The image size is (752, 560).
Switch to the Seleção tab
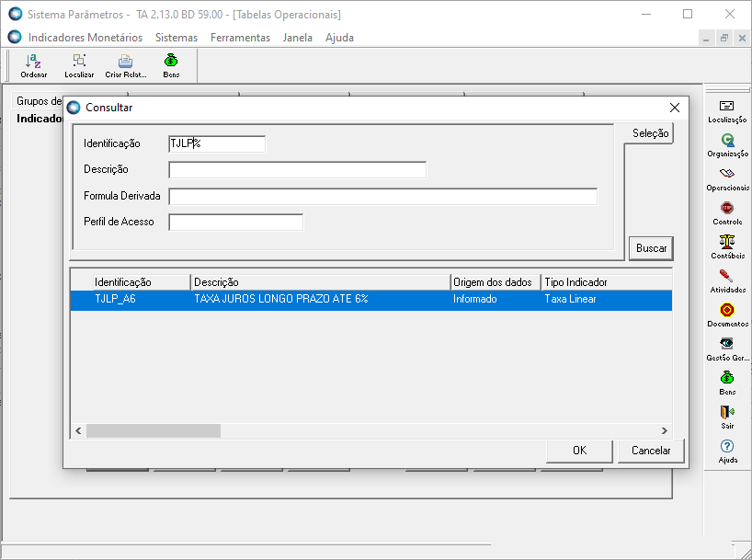tap(650, 133)
